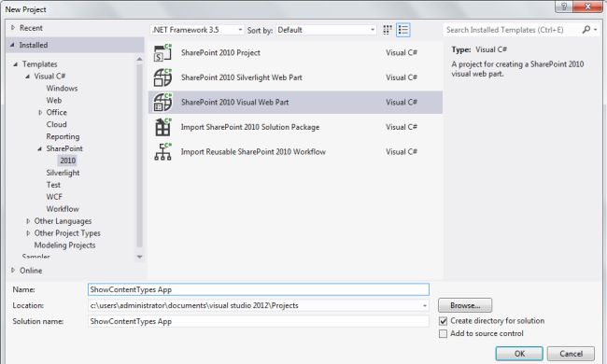Switch to medium icons list view
Image resolution: width=607 pixels, height=364 pixels.
point(403,30)
